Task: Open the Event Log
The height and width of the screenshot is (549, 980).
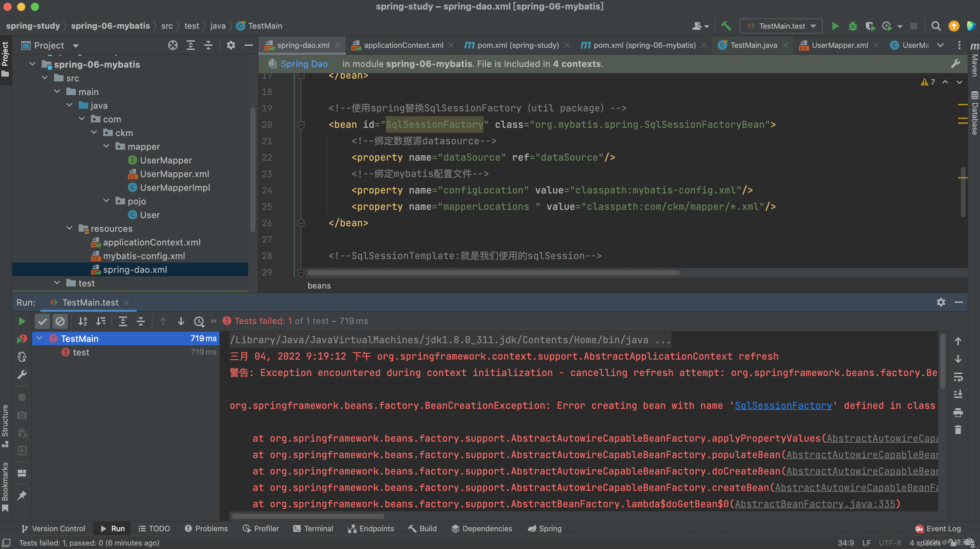Action: pyautogui.click(x=938, y=528)
